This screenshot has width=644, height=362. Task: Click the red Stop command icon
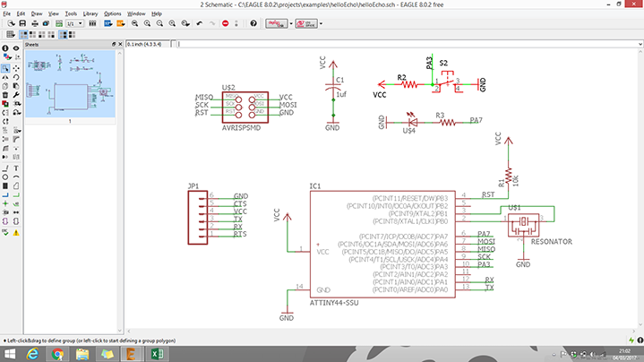coord(225,23)
